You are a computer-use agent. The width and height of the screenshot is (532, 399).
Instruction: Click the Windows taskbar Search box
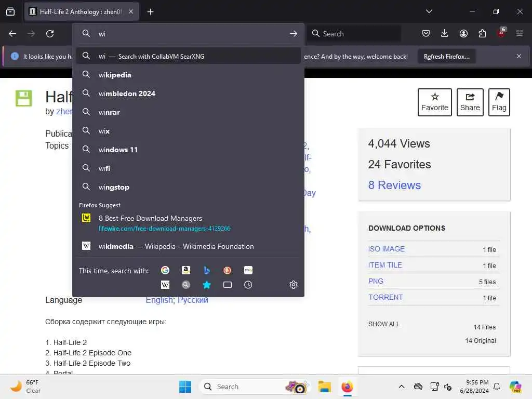(x=255, y=387)
